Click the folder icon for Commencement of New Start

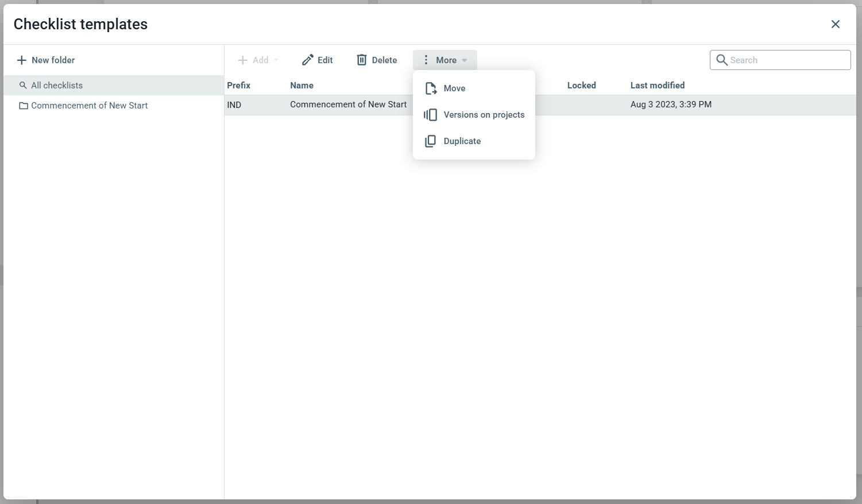(24, 106)
